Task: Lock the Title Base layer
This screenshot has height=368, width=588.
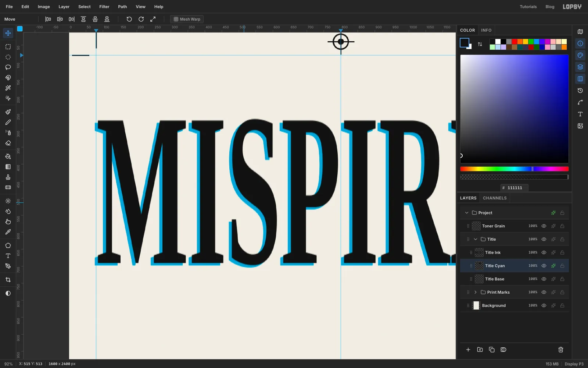Action: pyautogui.click(x=562, y=279)
